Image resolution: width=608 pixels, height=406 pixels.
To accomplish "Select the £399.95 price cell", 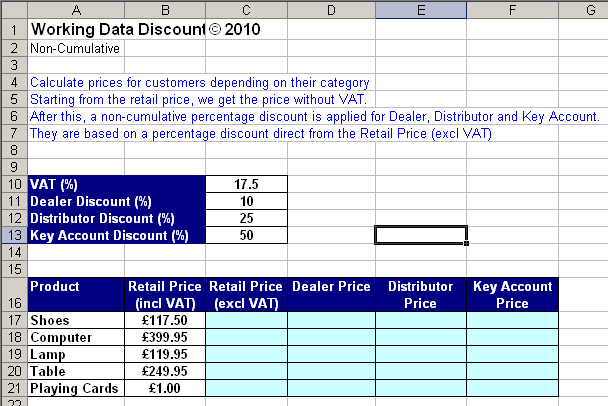I will [x=165, y=337].
